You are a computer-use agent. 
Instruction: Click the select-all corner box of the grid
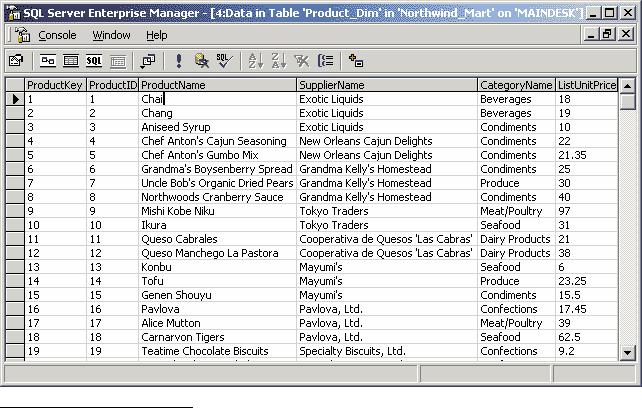click(x=15, y=85)
